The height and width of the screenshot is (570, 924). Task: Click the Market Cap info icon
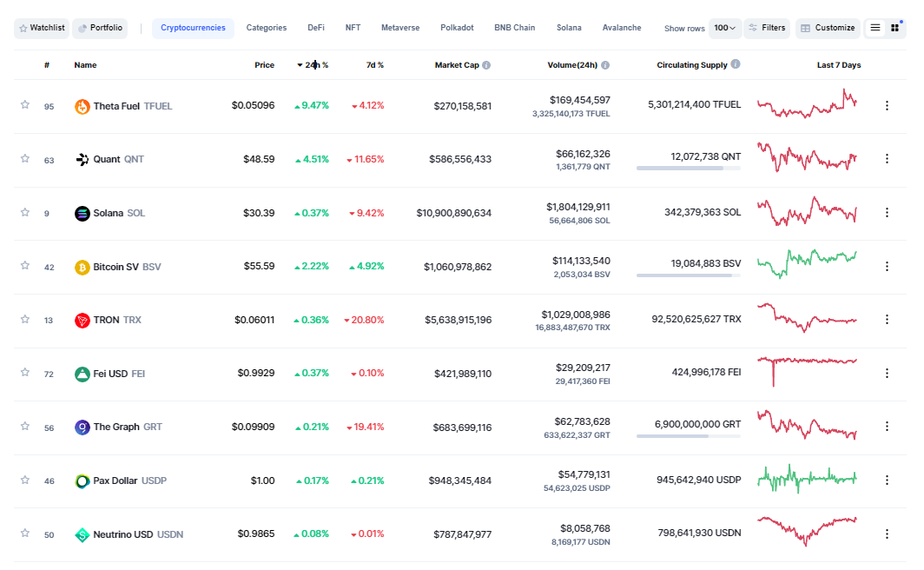(486, 65)
